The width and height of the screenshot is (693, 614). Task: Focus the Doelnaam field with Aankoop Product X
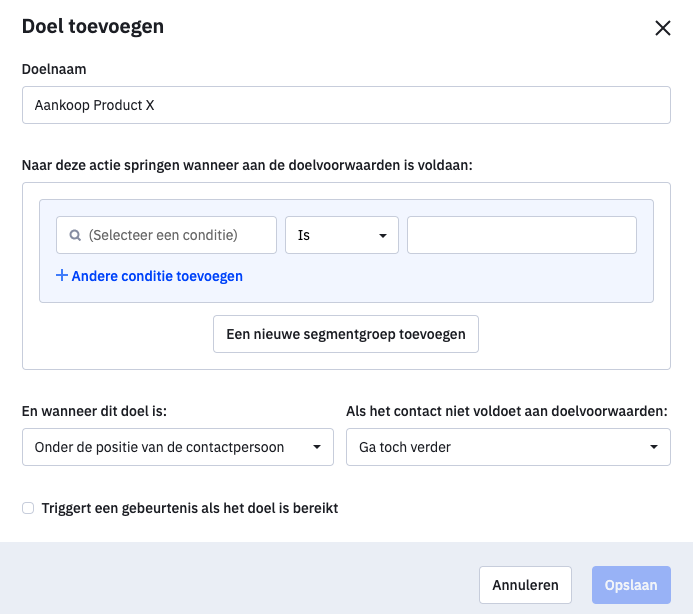346,105
